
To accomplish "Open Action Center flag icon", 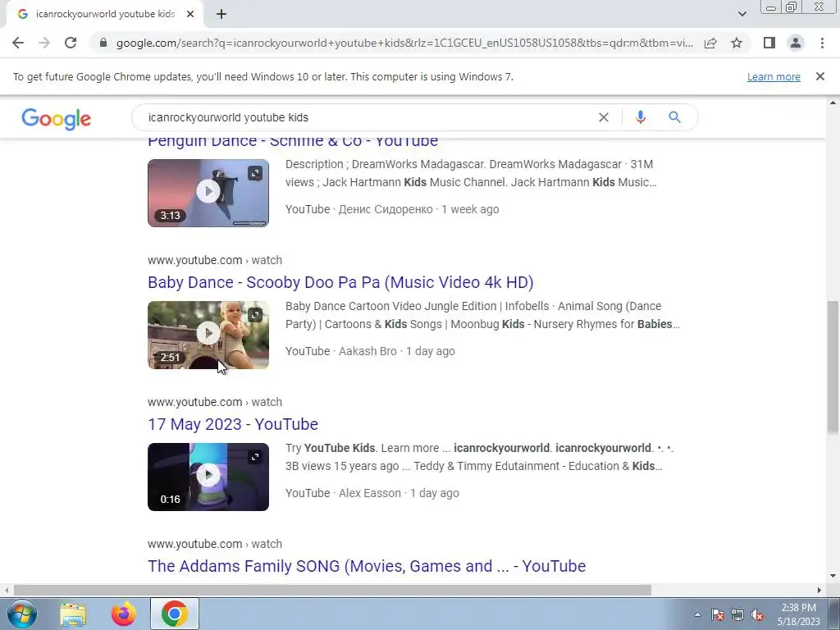I will [717, 614].
